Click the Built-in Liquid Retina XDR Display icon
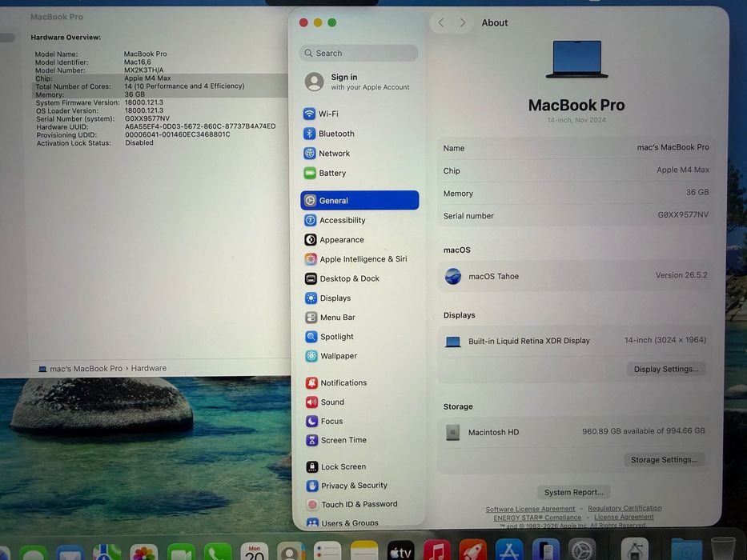 (452, 342)
